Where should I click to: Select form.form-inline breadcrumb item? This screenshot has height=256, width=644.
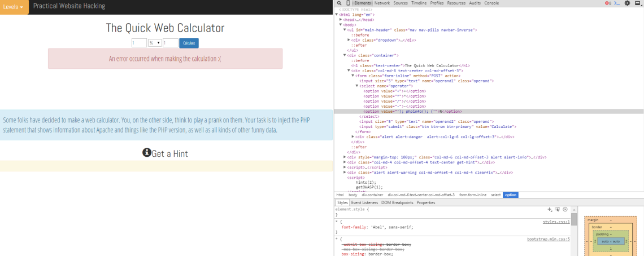pyautogui.click(x=473, y=195)
